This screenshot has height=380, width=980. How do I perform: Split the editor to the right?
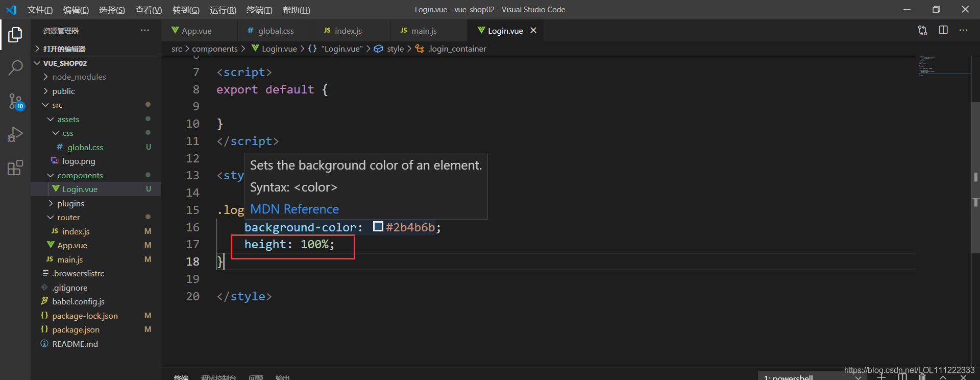tap(943, 30)
